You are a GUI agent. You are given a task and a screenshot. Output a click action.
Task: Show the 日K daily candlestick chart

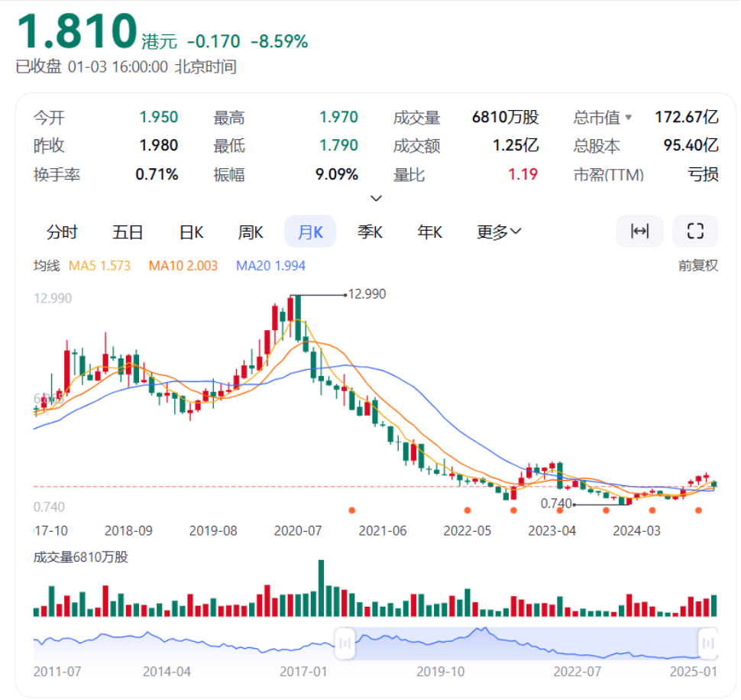click(190, 232)
